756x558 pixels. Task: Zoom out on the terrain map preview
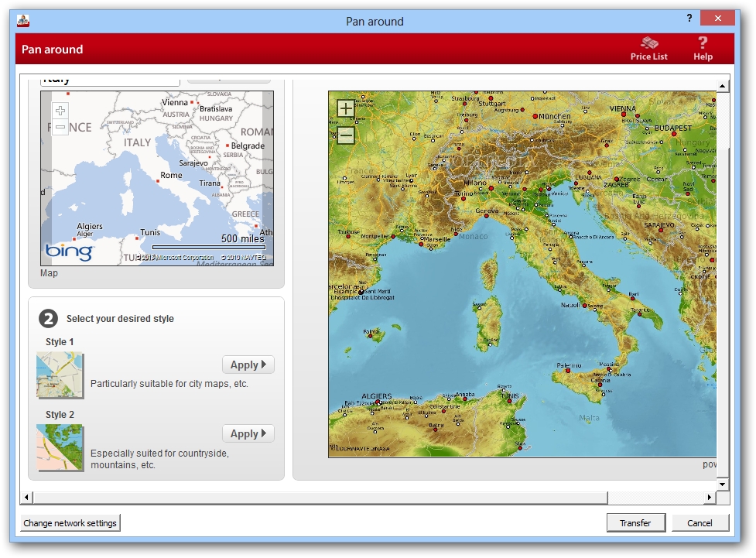point(346,135)
